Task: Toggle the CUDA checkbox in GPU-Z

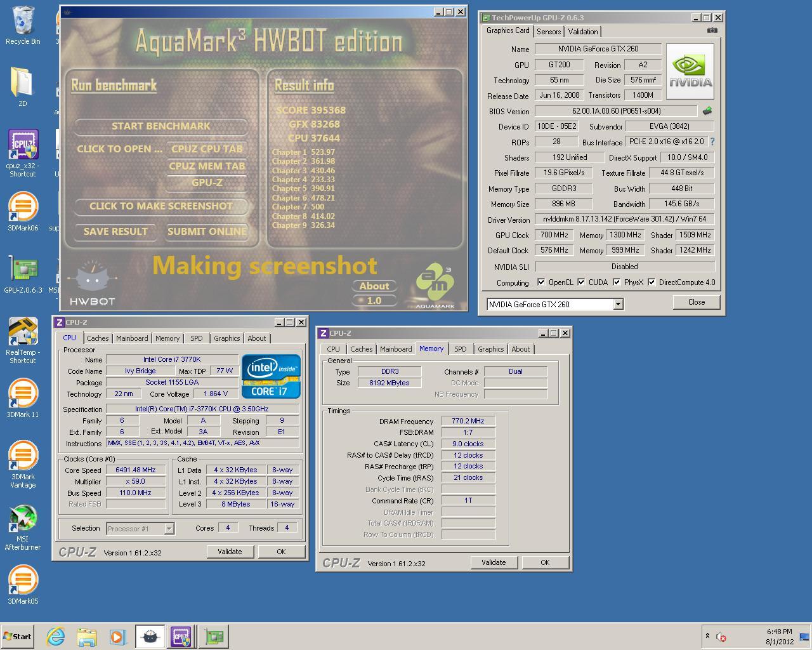Action: click(x=581, y=282)
